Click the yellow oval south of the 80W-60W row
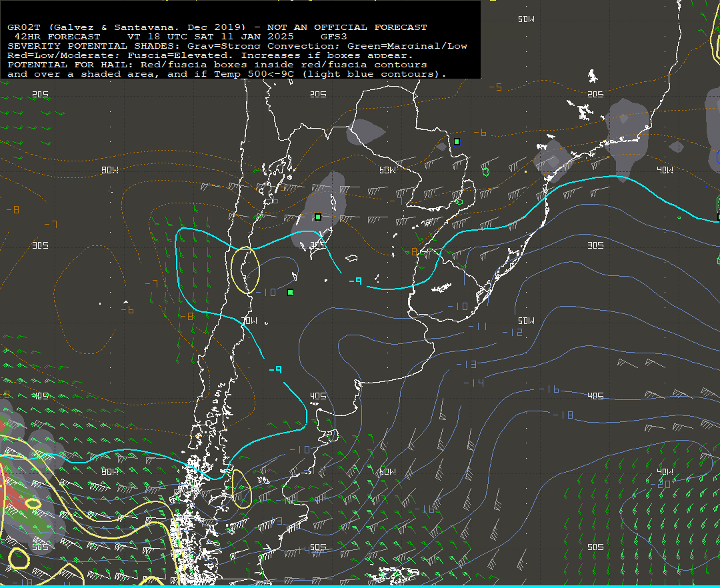The height and width of the screenshot is (588, 720). click(x=241, y=489)
